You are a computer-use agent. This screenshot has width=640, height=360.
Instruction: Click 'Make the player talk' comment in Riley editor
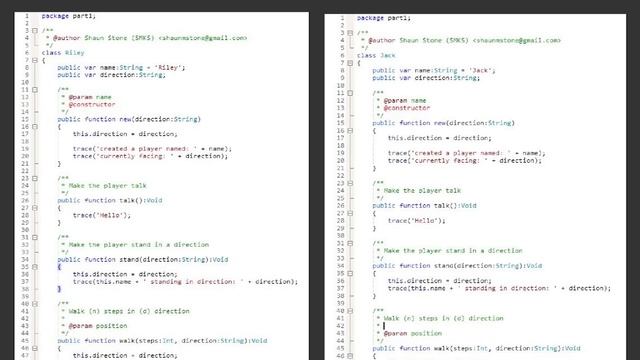(107, 186)
